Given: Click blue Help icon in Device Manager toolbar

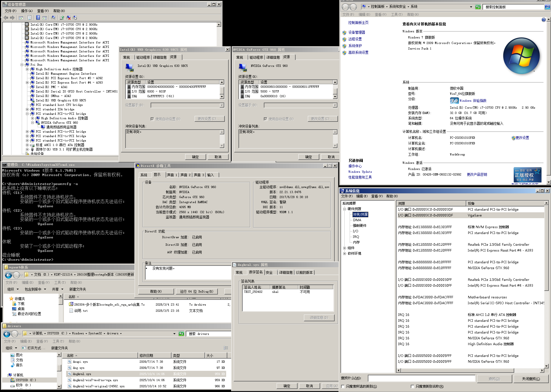Looking at the screenshot, I should click(38, 18).
